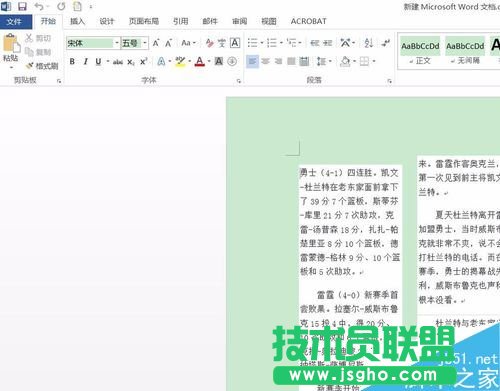
Task: Apply character border icon
Action: pyautogui.click(x=235, y=43)
